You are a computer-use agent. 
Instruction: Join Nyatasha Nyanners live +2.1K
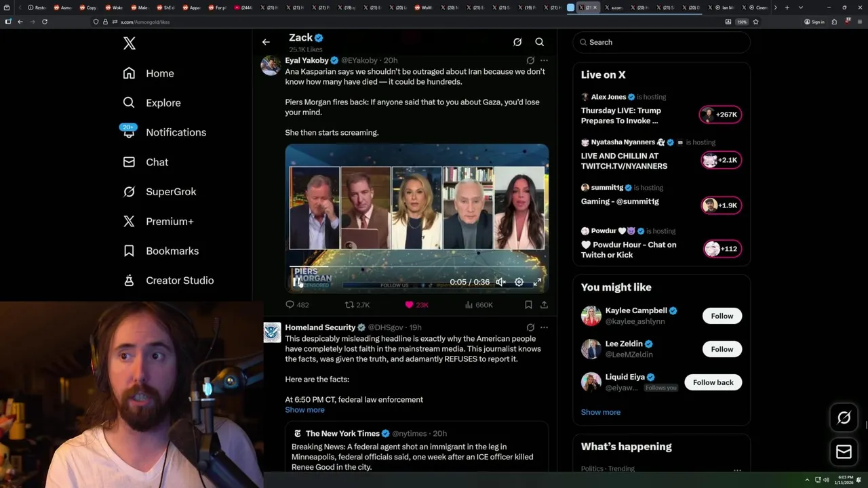click(x=721, y=160)
